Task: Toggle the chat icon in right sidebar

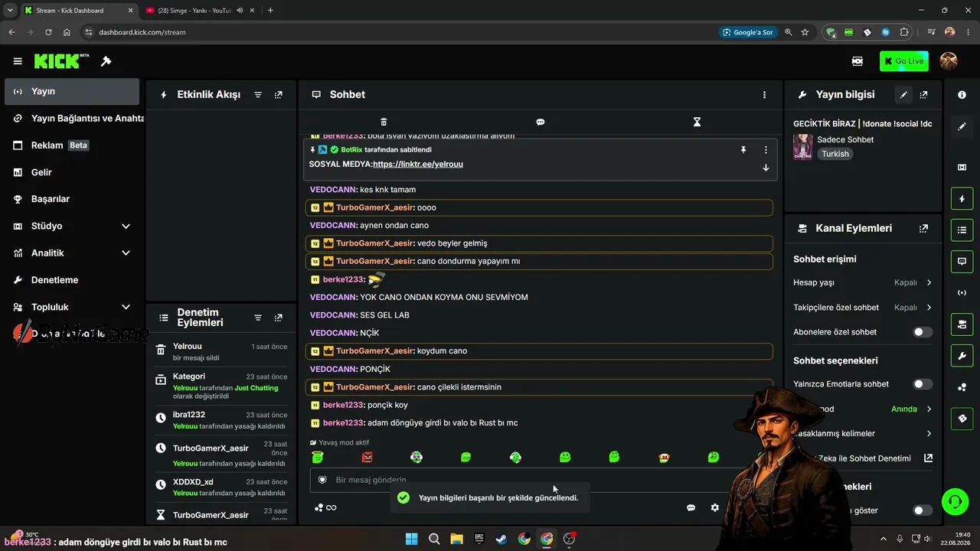Action: [962, 261]
